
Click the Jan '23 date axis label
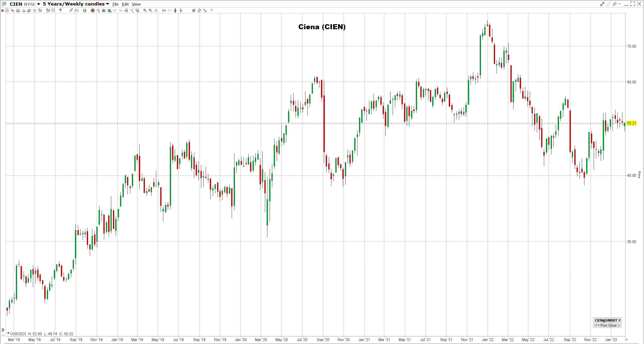611,340
